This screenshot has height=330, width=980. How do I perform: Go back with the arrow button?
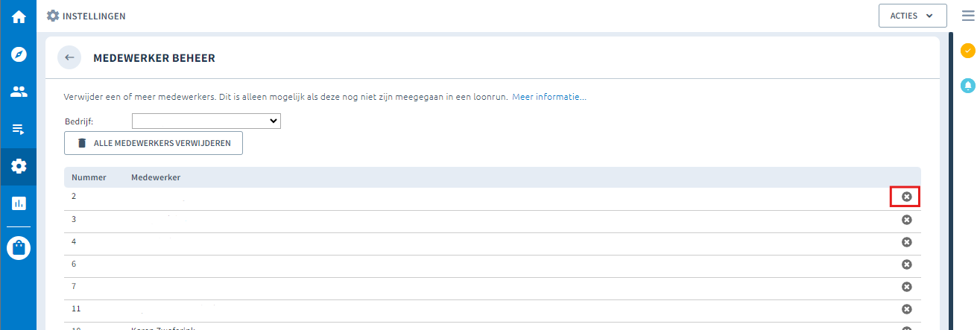coord(69,57)
